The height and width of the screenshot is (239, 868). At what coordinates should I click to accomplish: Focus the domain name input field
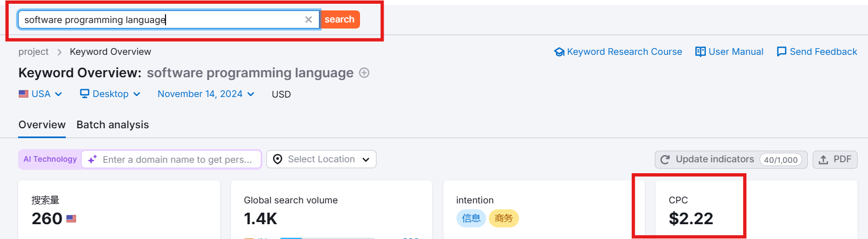(x=172, y=160)
